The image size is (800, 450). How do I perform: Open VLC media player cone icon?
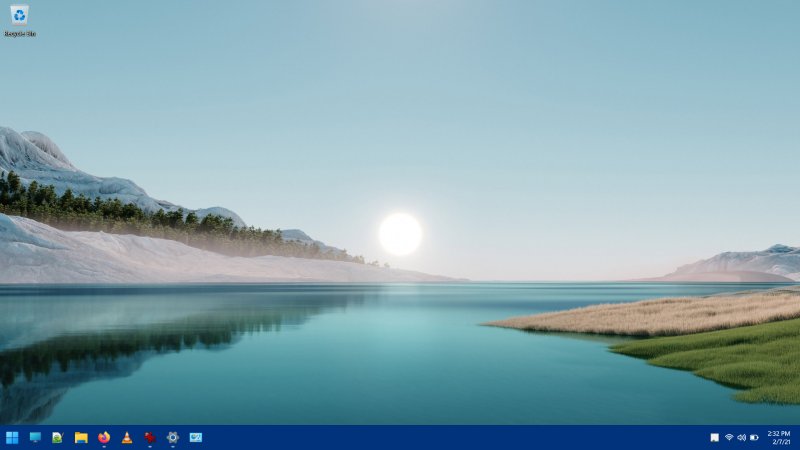127,437
